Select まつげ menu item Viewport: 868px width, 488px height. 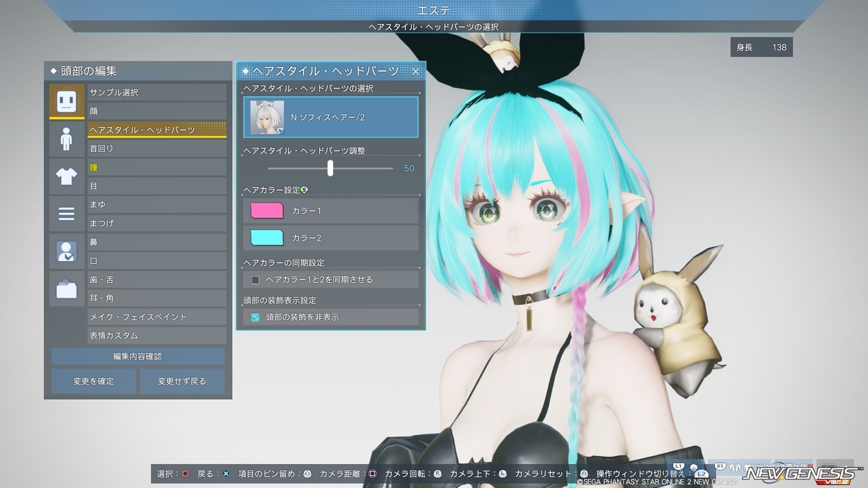157,223
